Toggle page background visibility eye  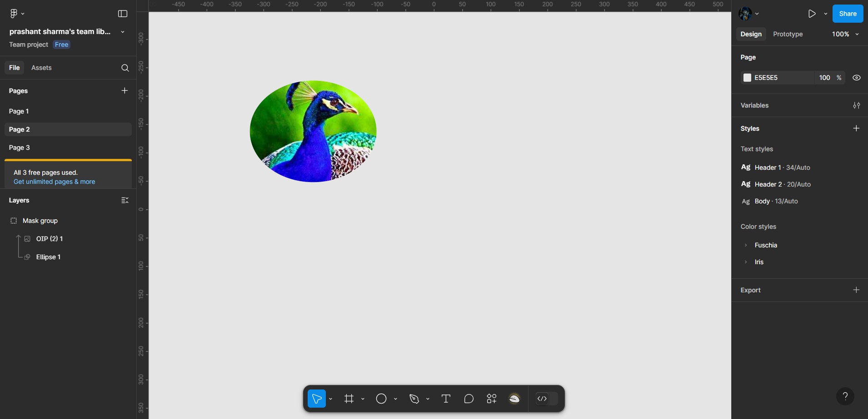[857, 78]
